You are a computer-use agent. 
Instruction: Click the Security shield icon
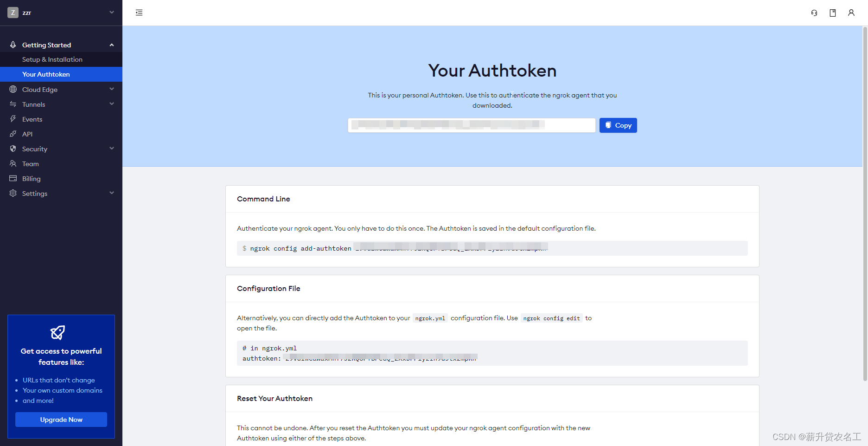tap(13, 149)
